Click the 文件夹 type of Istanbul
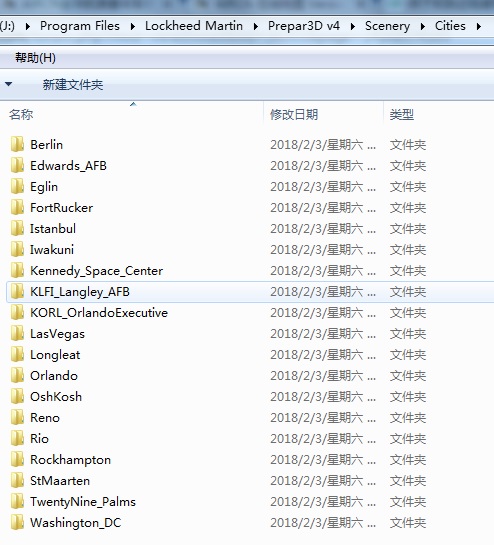This screenshot has width=494, height=545. (408, 229)
